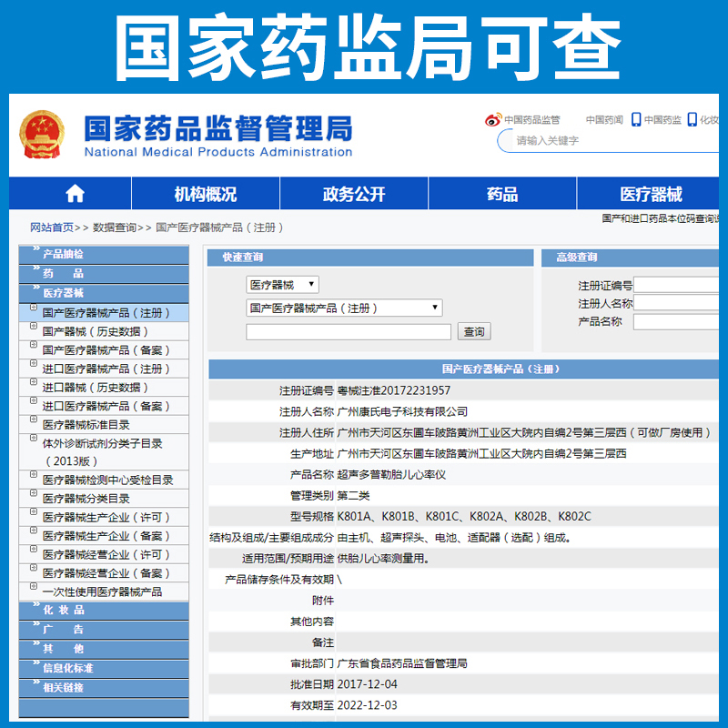Expand the 化 妆 品 sidebar section

104,610
